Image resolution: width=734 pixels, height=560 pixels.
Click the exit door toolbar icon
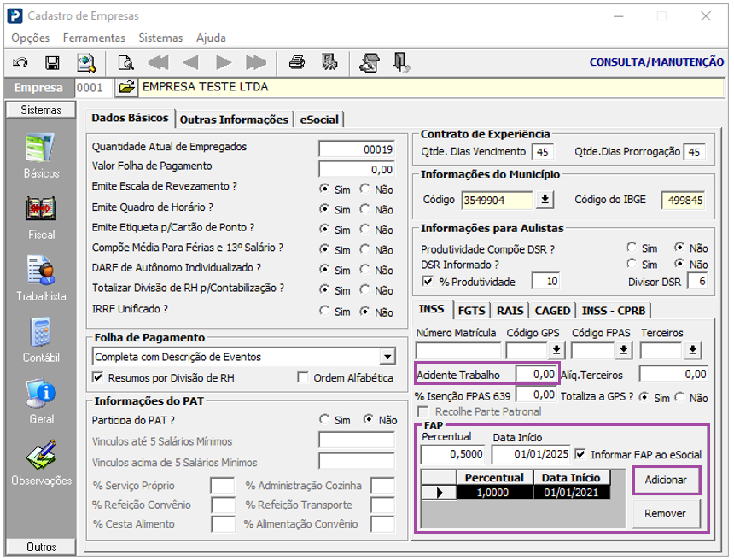400,62
